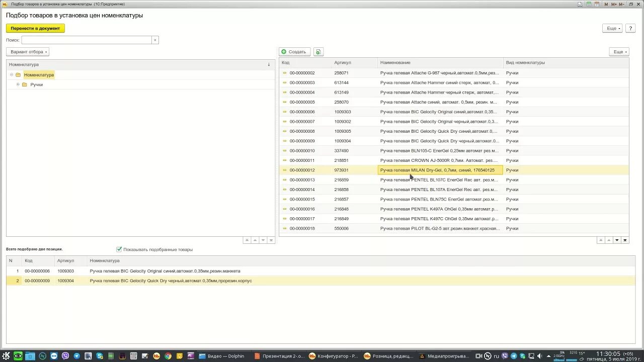This screenshot has height=362, width=644.
Task: Click the eye icon in the taskbar
Action: [x=18, y=356]
